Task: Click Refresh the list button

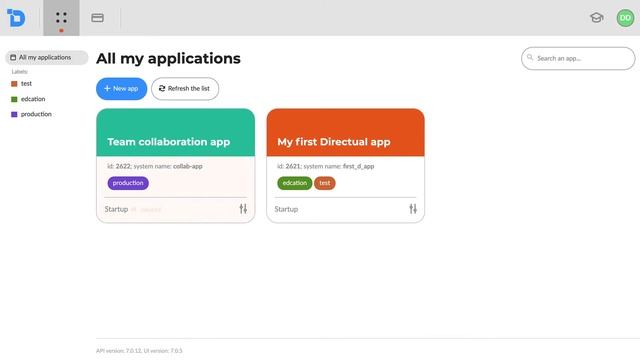Action: tap(185, 89)
